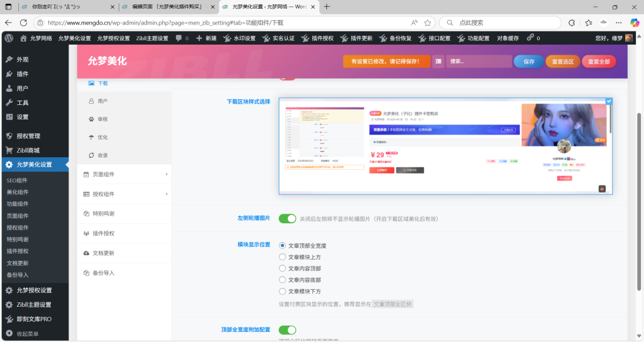Select the 文章内容顶部 radio option
Viewport: 644px width, 342px height.
point(282,268)
